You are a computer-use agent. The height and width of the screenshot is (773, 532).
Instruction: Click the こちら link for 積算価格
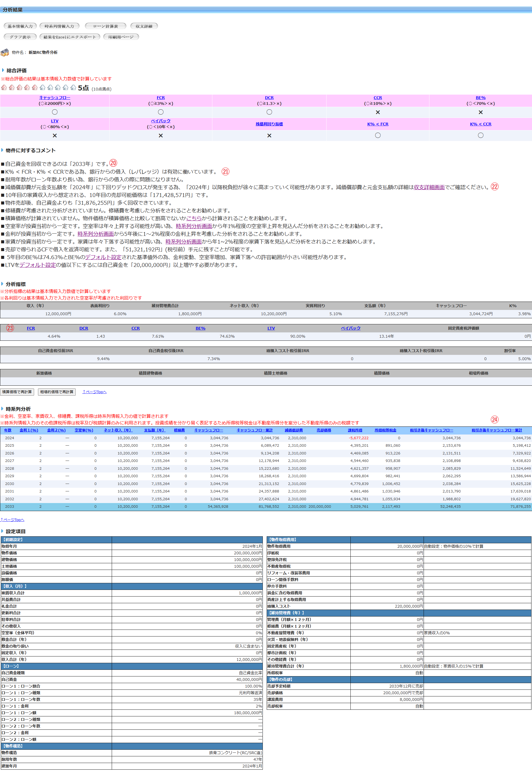194,218
